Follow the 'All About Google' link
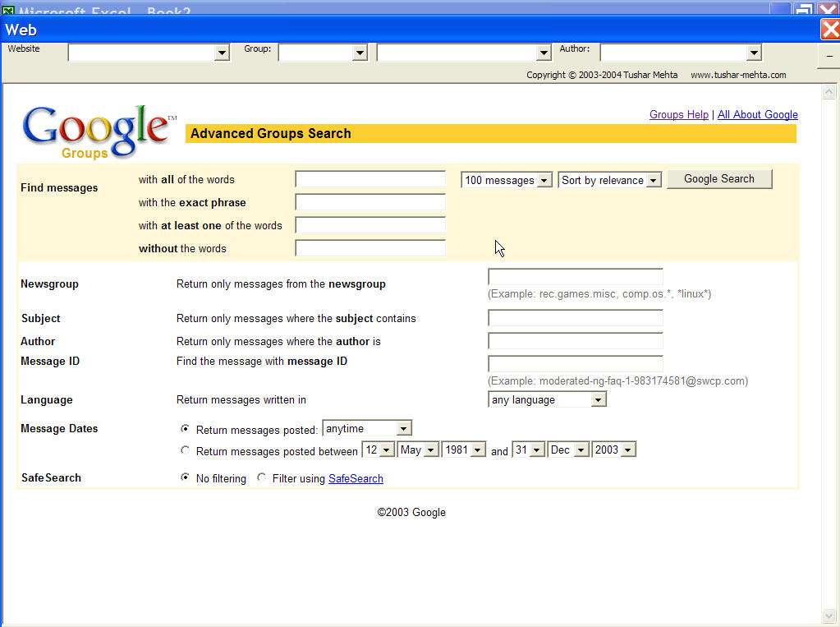Viewport: 840px width, 627px height. (x=757, y=115)
